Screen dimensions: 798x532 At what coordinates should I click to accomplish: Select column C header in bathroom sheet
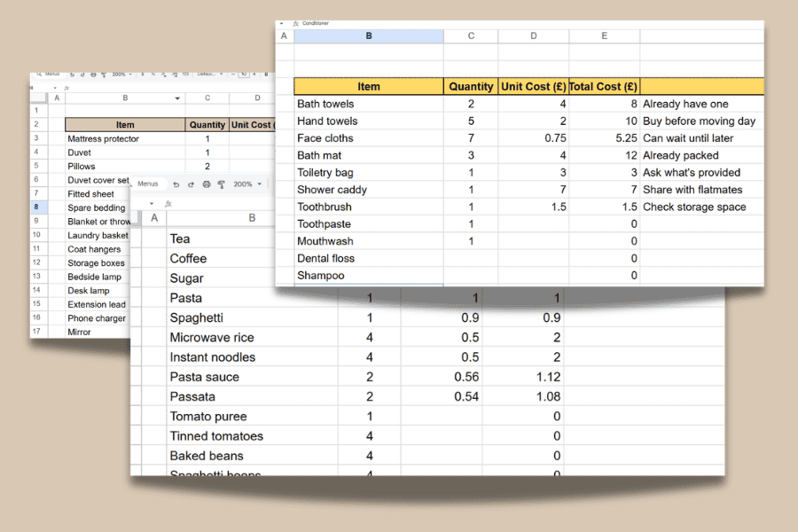click(x=471, y=36)
